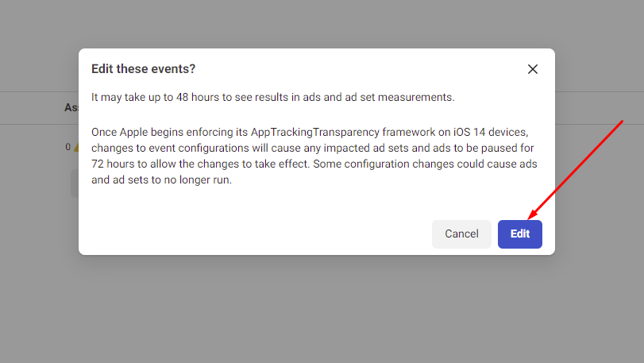Click the 48 hours notice text line

(x=272, y=97)
